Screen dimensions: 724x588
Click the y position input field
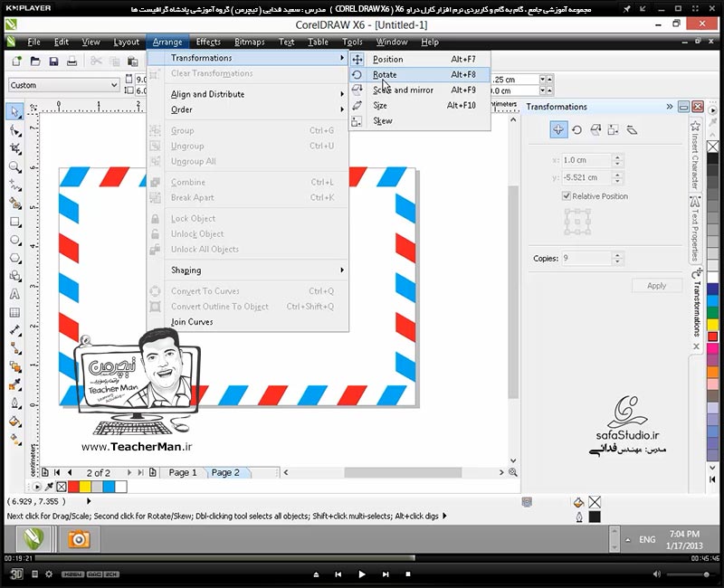(586, 177)
